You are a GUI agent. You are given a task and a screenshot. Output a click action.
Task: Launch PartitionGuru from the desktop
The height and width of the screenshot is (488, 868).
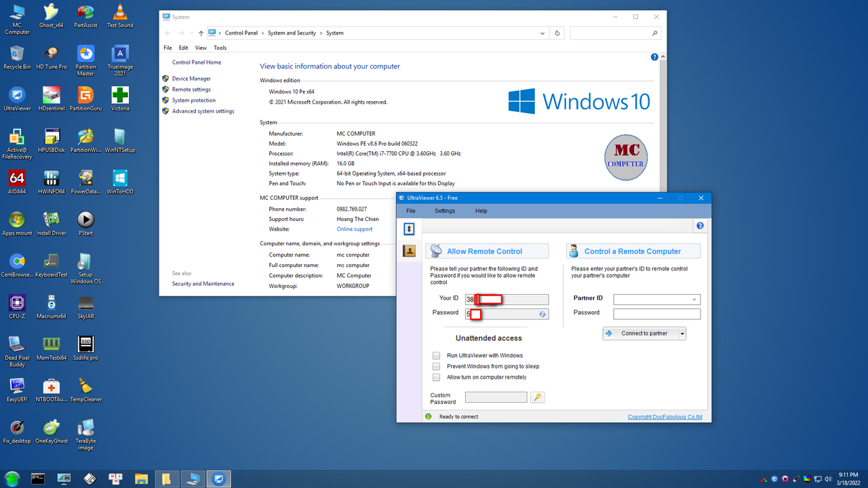point(85,99)
